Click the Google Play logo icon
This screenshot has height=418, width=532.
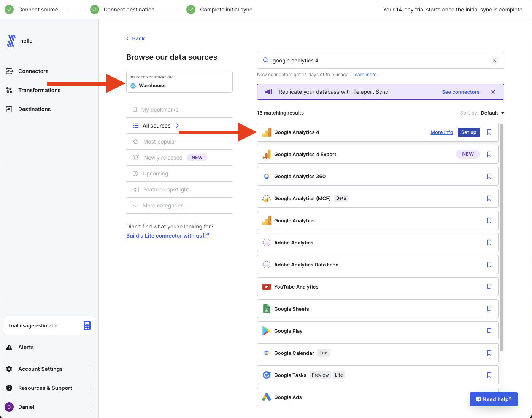pyautogui.click(x=267, y=331)
